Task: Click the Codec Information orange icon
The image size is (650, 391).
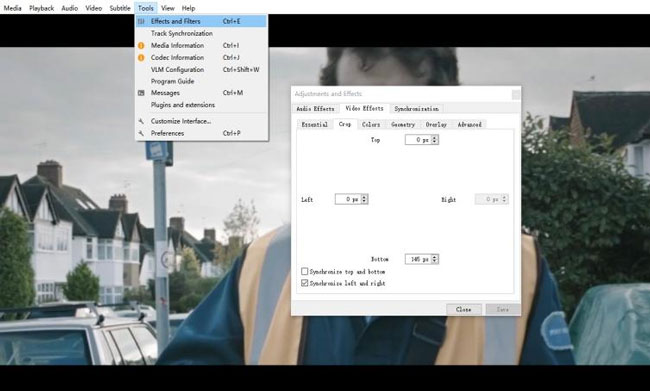Action: [x=141, y=58]
